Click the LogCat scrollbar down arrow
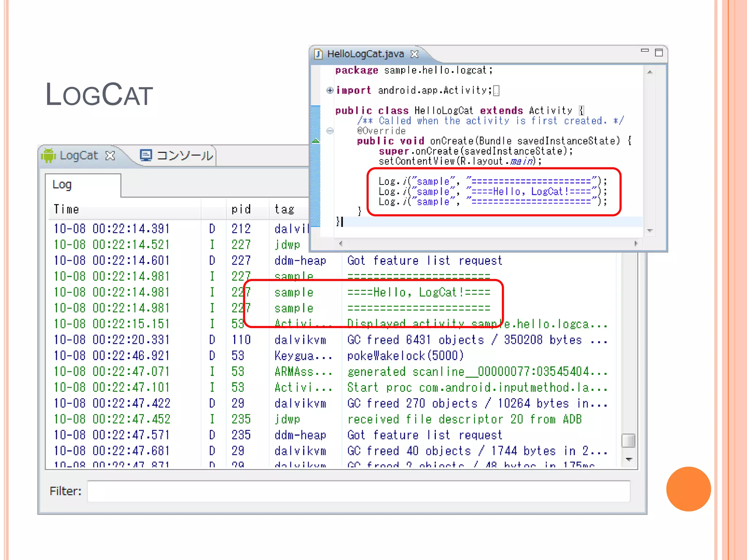This screenshot has height=560, width=747. pyautogui.click(x=629, y=459)
